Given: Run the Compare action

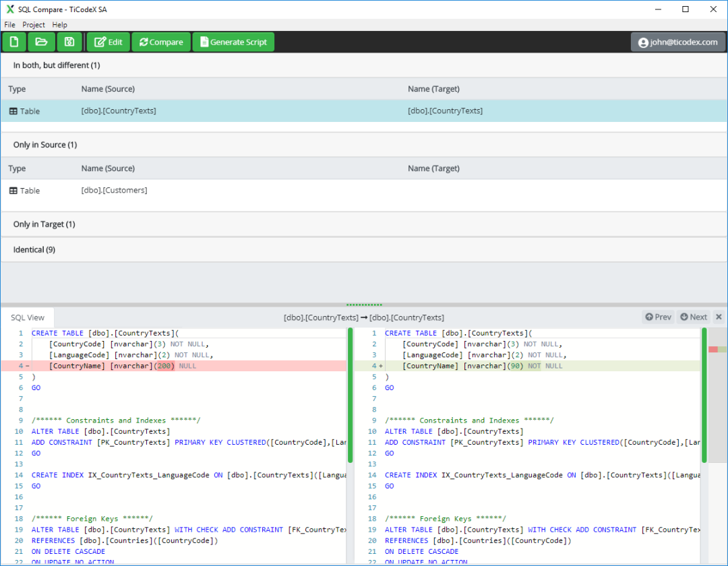Looking at the screenshot, I should tap(161, 42).
